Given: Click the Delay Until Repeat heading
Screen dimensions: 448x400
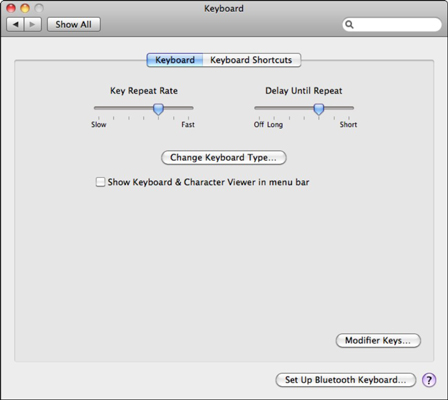Looking at the screenshot, I should pyautogui.click(x=304, y=91).
